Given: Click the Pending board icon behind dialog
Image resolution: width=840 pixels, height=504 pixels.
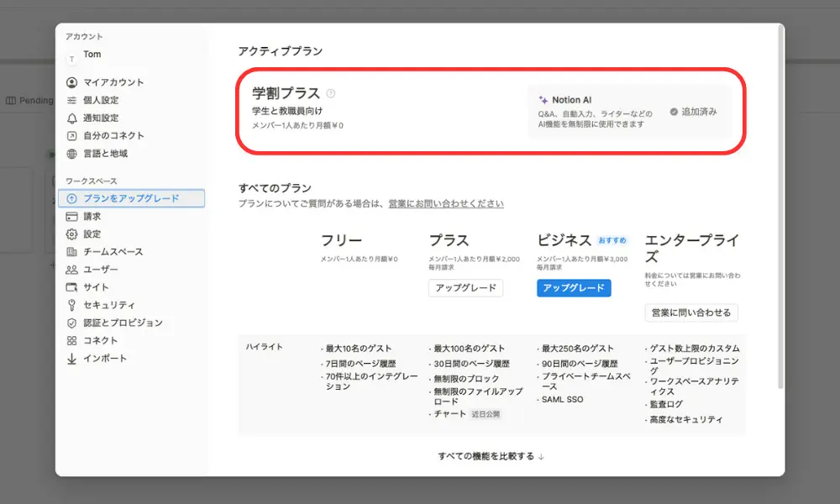Looking at the screenshot, I should (11, 101).
